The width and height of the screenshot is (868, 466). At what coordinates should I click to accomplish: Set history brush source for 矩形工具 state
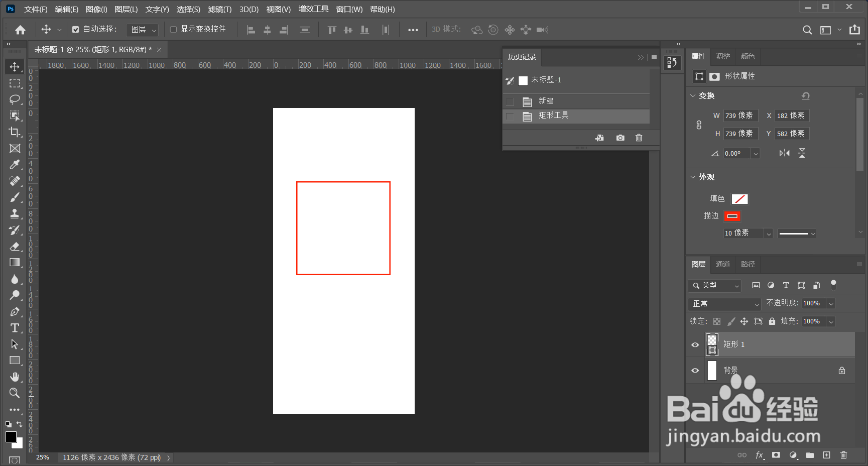[510, 117]
